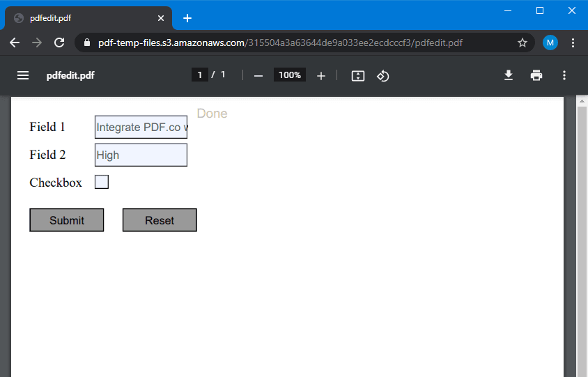The image size is (588, 377).
Task: Open the Chrome profile avatar menu
Action: (x=550, y=43)
